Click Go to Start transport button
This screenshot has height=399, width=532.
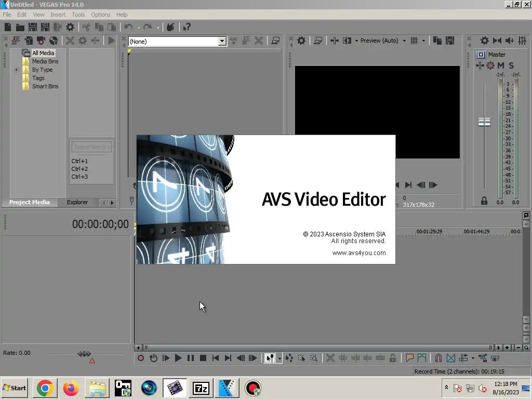[215, 358]
